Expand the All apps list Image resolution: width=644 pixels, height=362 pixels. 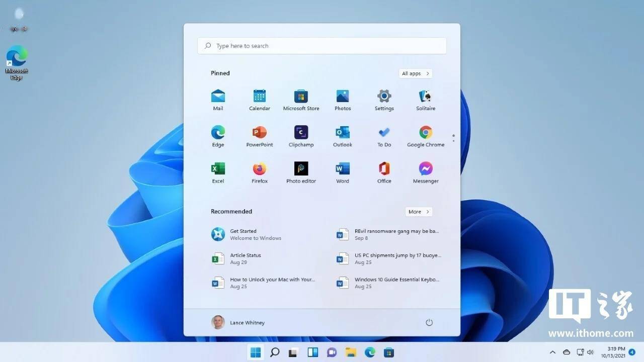click(415, 73)
